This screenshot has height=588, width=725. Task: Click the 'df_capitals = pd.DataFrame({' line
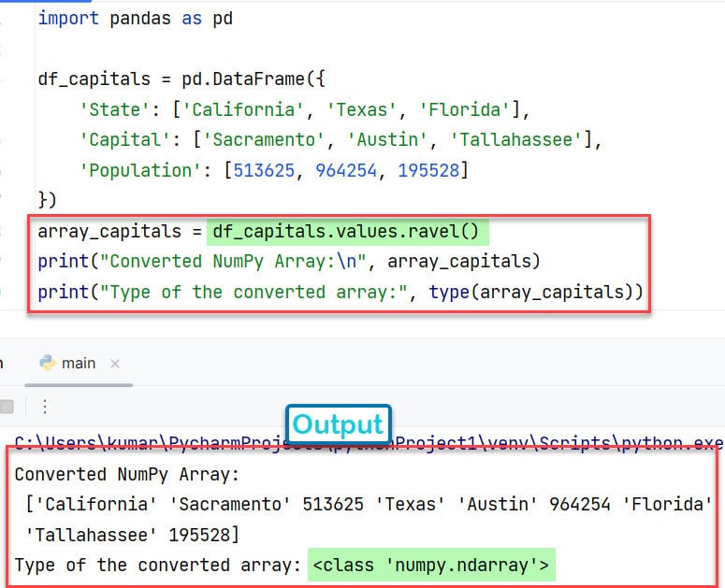tap(181, 79)
